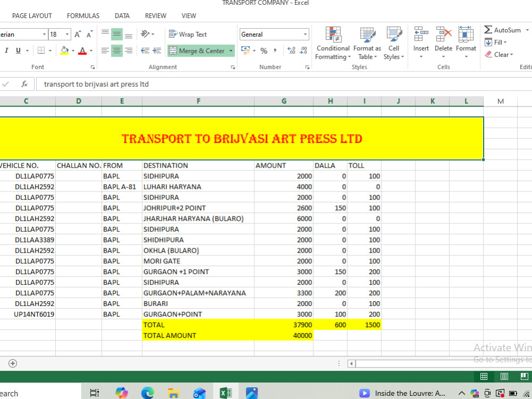Image resolution: width=532 pixels, height=399 pixels.
Task: Click AutoSum
Action: pos(503,30)
